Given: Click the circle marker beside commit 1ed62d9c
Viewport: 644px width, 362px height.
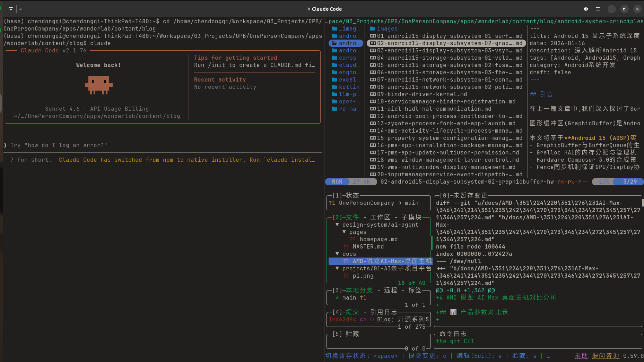Looking at the screenshot, I should [372, 320].
